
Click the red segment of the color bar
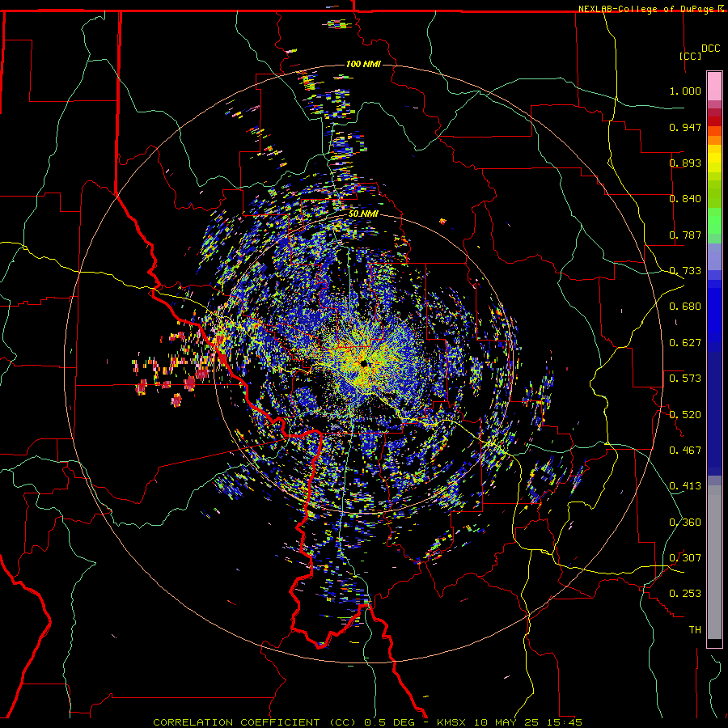click(714, 121)
